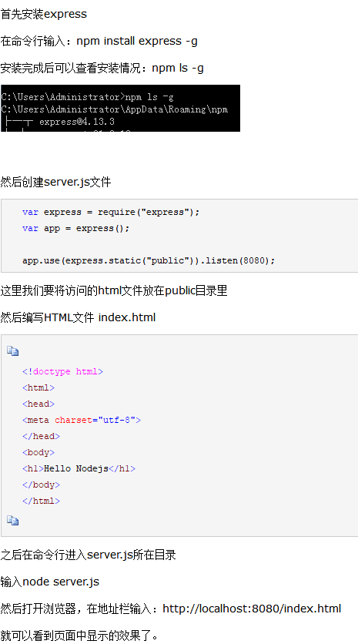This screenshot has width=358, height=644.
Task: Click the opening '<body>' tag line
Action: click(38, 452)
